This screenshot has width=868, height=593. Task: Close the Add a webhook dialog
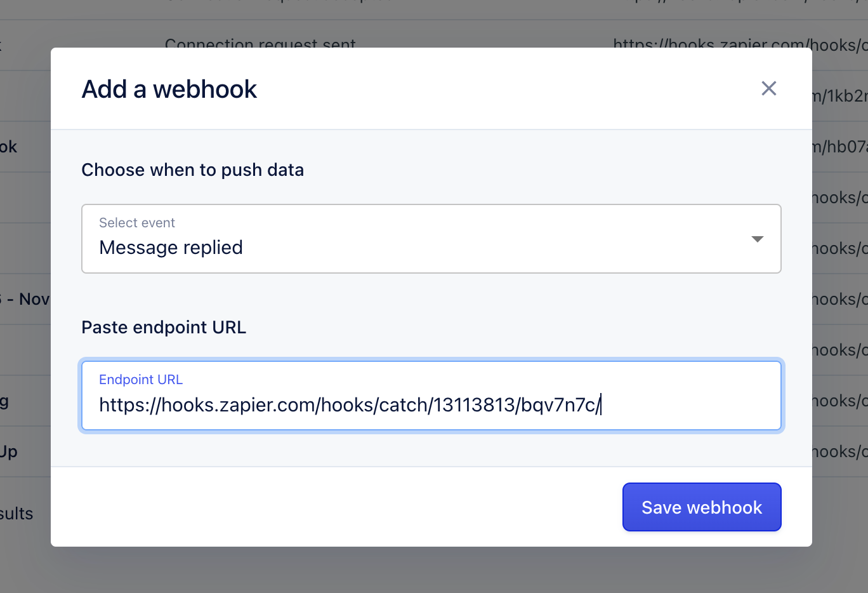768,88
